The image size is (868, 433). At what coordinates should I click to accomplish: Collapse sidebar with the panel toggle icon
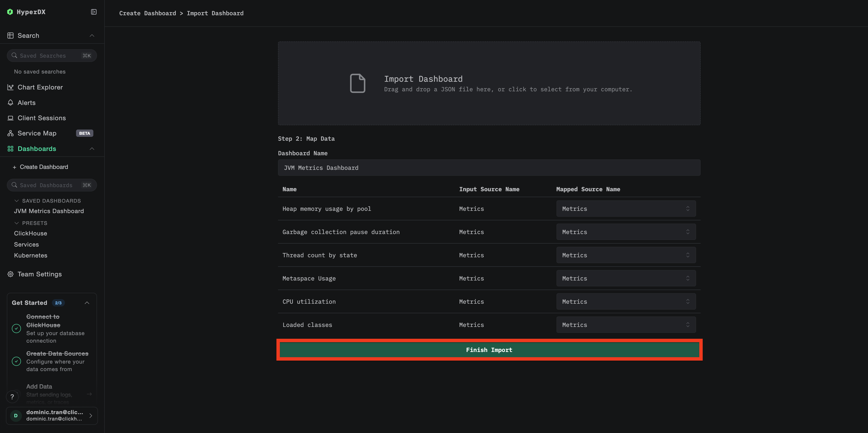pos(94,12)
